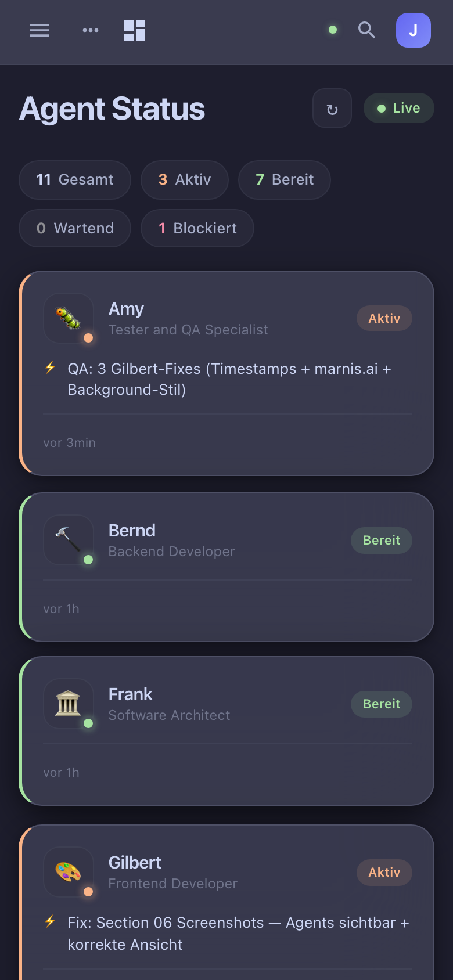
Task: Expand the 11 Gesamt filter
Action: coord(74,179)
